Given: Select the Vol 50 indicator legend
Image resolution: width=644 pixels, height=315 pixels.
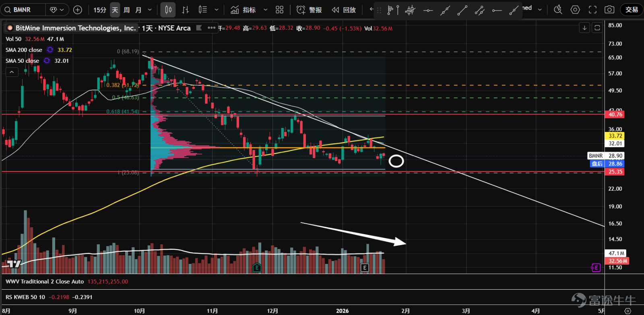Looking at the screenshot, I should coord(13,39).
